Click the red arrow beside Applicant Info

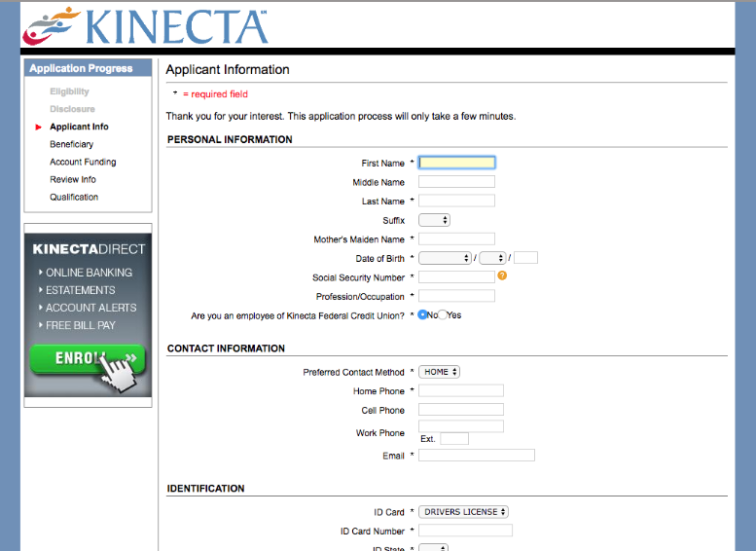pos(39,127)
